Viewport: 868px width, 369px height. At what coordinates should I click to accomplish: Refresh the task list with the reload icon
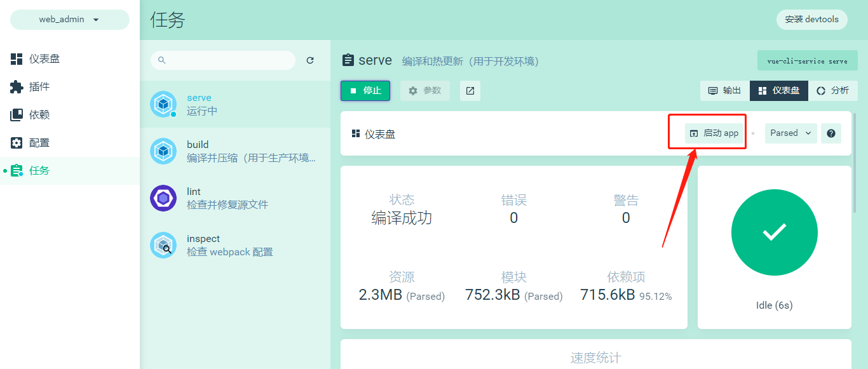click(310, 60)
